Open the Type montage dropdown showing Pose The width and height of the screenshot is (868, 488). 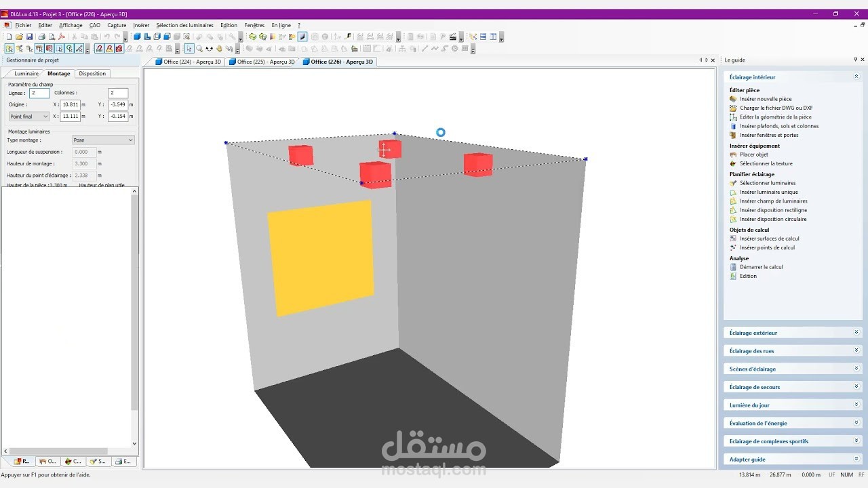(103, 140)
